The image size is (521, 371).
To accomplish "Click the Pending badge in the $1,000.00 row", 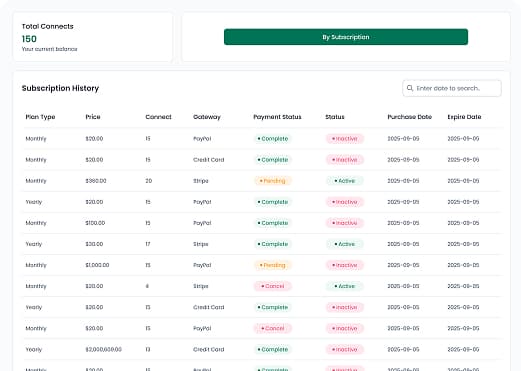I will tap(273, 265).
